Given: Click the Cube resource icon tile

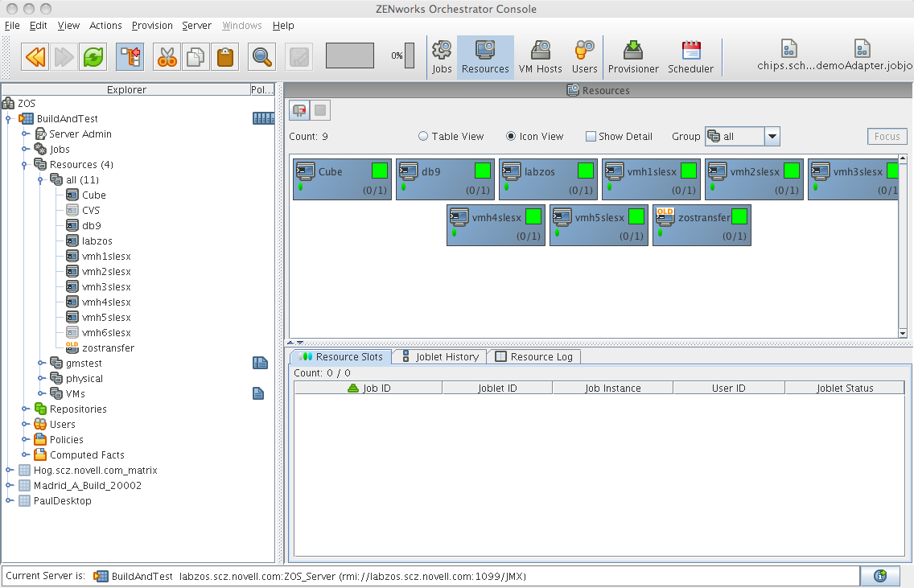Looking at the screenshot, I should coord(342,179).
